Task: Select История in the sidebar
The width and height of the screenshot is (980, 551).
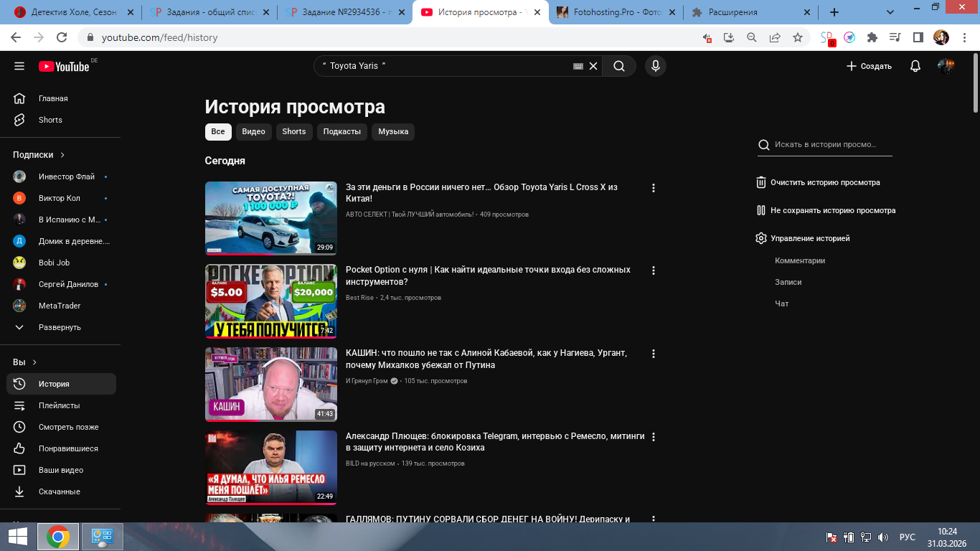Action: (61, 384)
